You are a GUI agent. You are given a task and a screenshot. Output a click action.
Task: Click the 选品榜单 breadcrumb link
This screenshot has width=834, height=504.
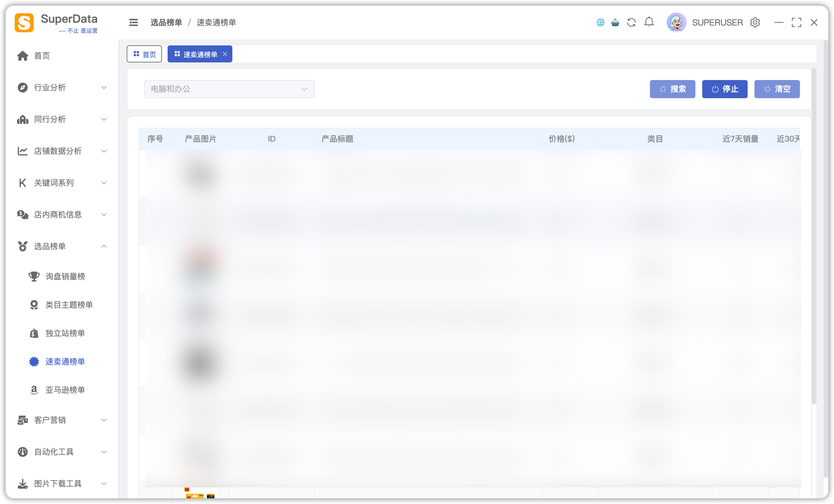(x=166, y=22)
